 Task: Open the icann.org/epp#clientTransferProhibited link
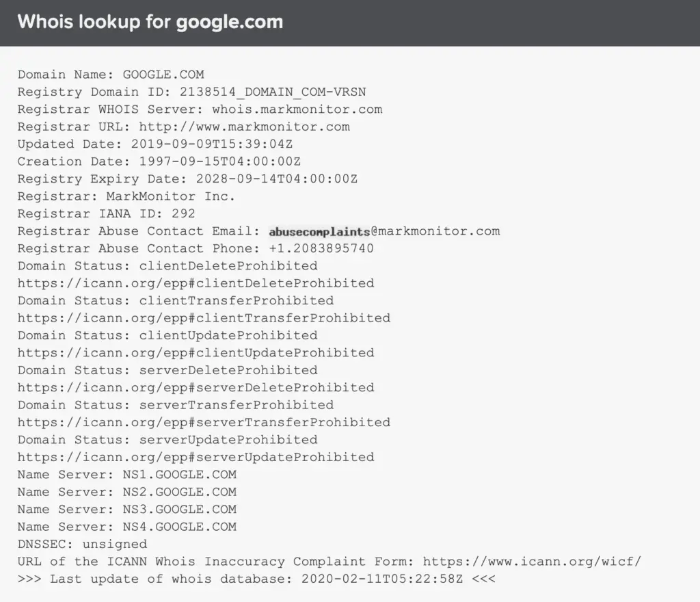pos(204,318)
